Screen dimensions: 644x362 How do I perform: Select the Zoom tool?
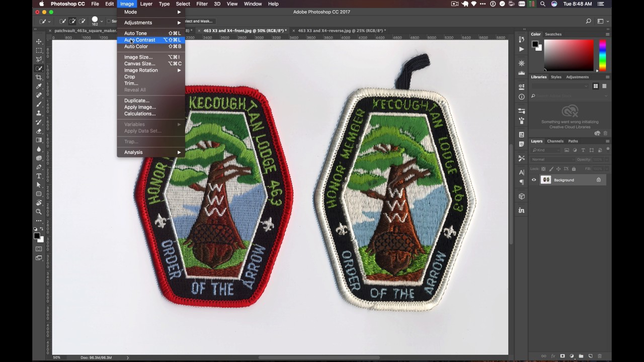[39, 212]
